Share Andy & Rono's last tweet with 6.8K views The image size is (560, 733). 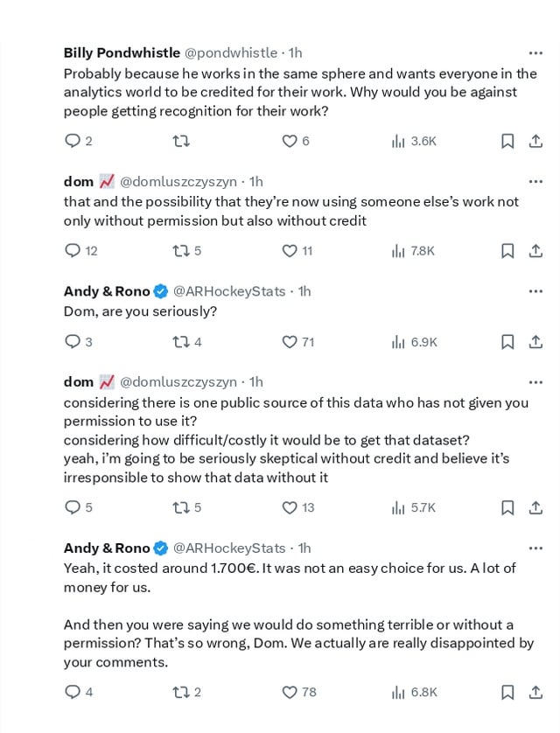coord(535,692)
